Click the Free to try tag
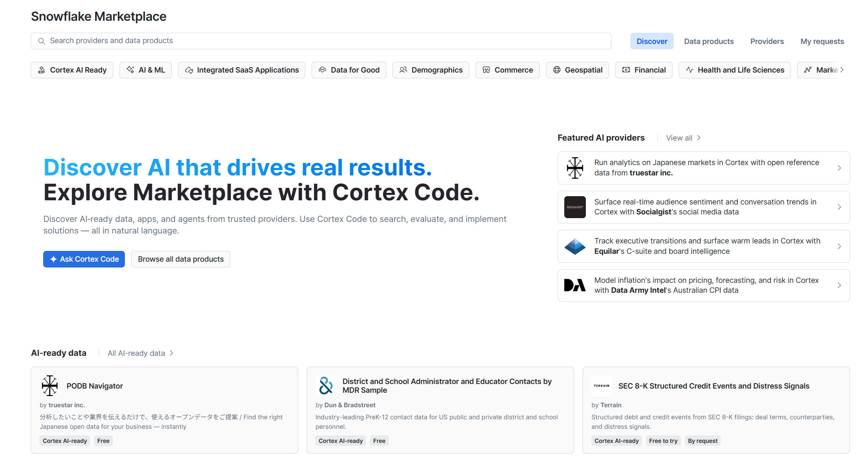Image resolution: width=868 pixels, height=457 pixels. (x=663, y=441)
